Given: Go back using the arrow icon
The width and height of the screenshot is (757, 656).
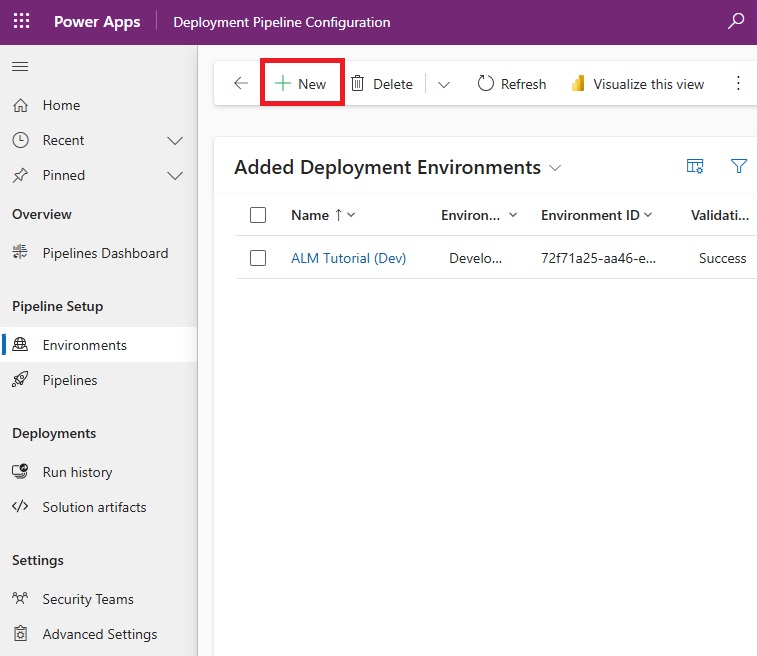Looking at the screenshot, I should [240, 83].
